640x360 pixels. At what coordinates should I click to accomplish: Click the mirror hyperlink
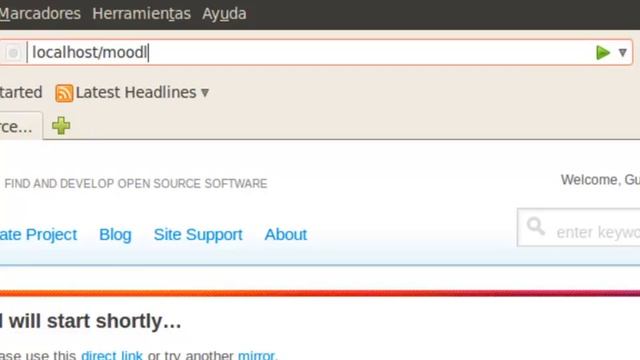[256, 355]
